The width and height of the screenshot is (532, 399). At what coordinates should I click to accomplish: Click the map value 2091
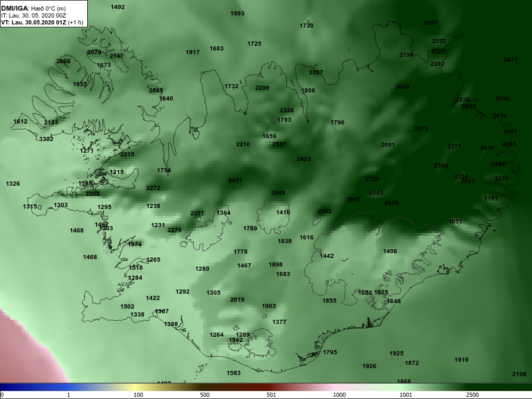(x=387, y=145)
